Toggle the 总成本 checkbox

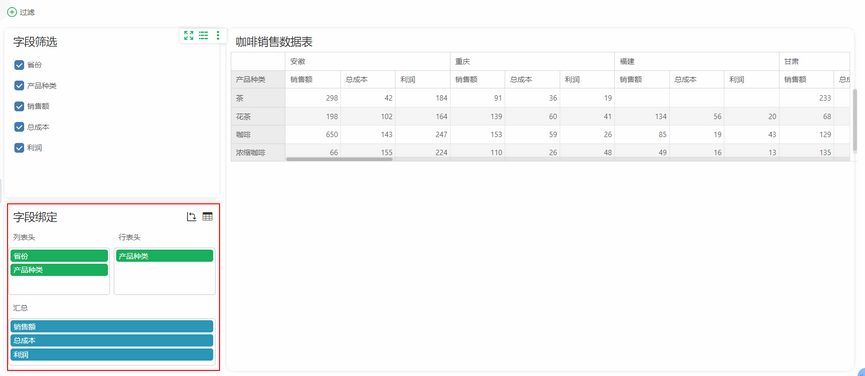(19, 127)
